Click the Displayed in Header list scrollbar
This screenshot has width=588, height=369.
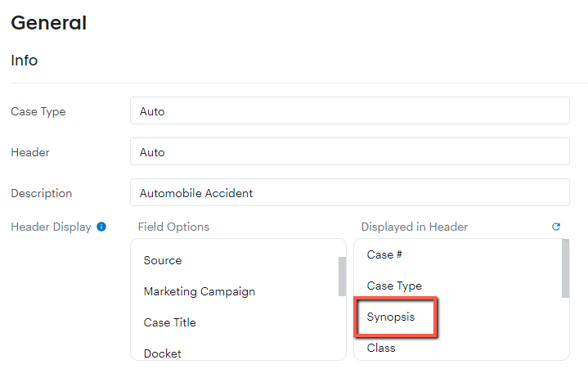click(x=565, y=268)
